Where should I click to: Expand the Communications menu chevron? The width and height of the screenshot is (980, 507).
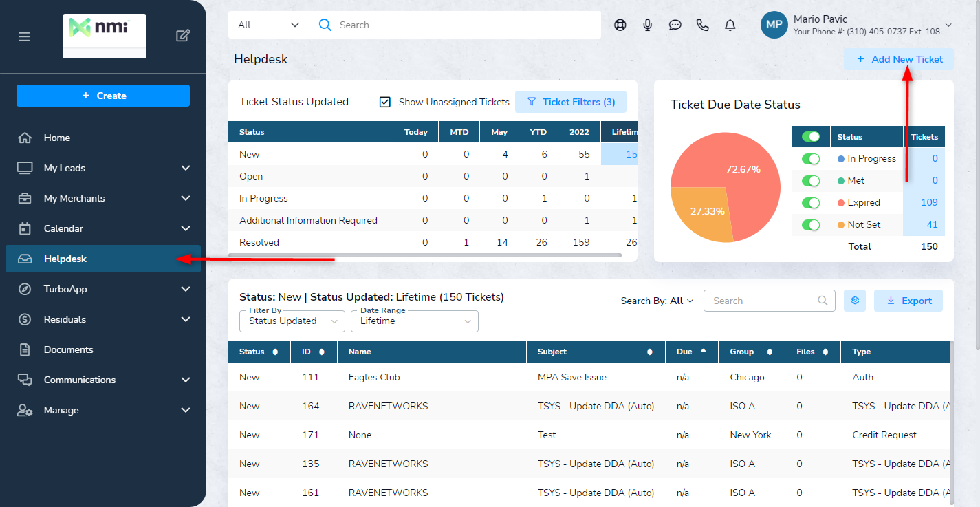[x=186, y=380]
